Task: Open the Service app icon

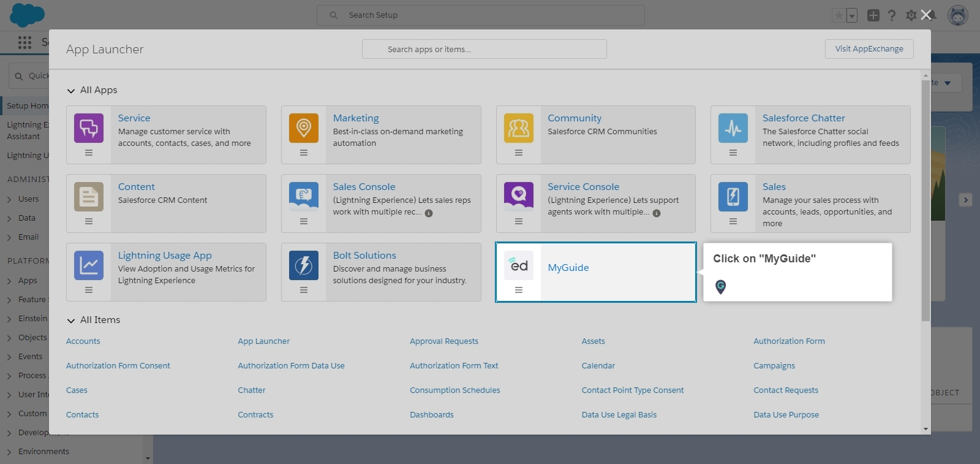Action: pyautogui.click(x=89, y=128)
